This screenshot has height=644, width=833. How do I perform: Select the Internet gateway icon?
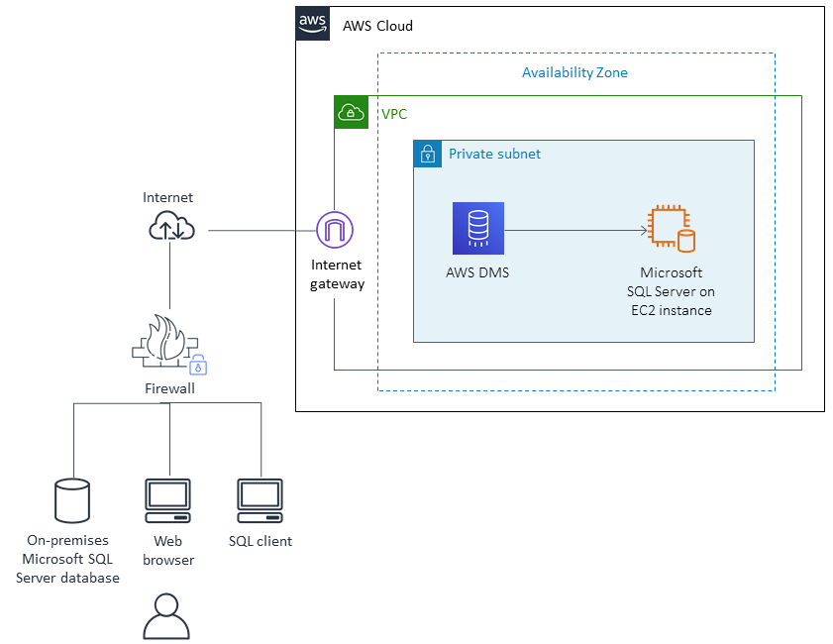[x=335, y=229]
